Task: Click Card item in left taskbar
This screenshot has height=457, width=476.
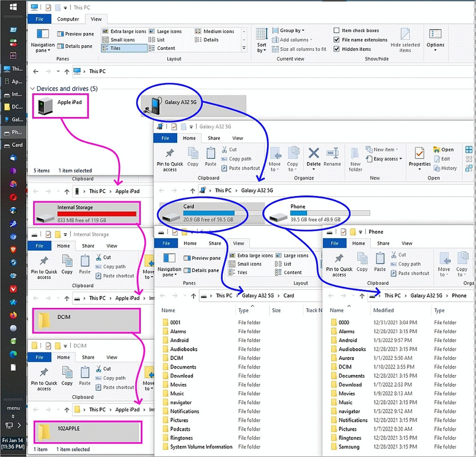Action: pyautogui.click(x=13, y=145)
